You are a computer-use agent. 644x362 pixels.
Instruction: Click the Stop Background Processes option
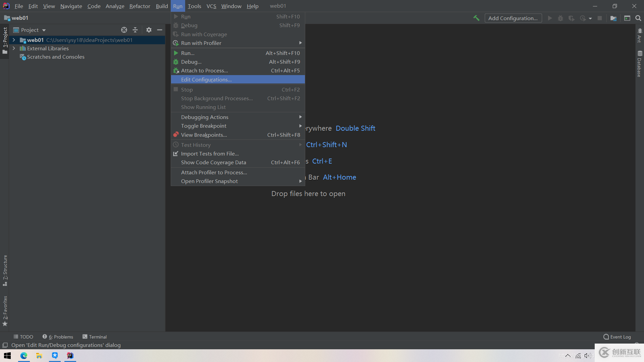click(216, 98)
